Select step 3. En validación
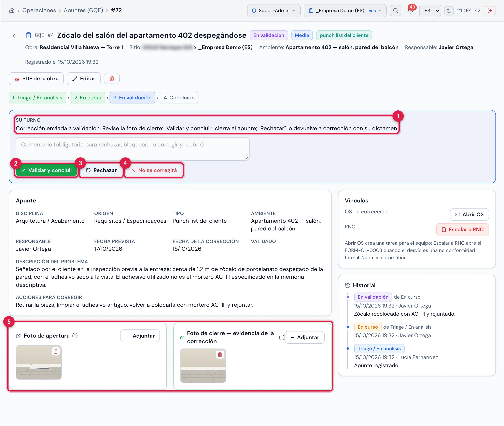This screenshot has height=426, width=504. pos(132,98)
